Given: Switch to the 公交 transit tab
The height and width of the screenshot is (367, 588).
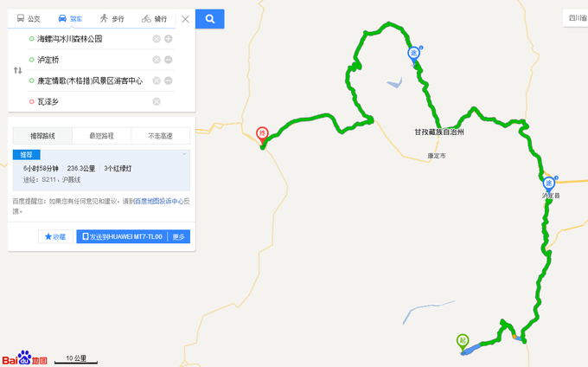Looking at the screenshot, I should (x=29, y=18).
